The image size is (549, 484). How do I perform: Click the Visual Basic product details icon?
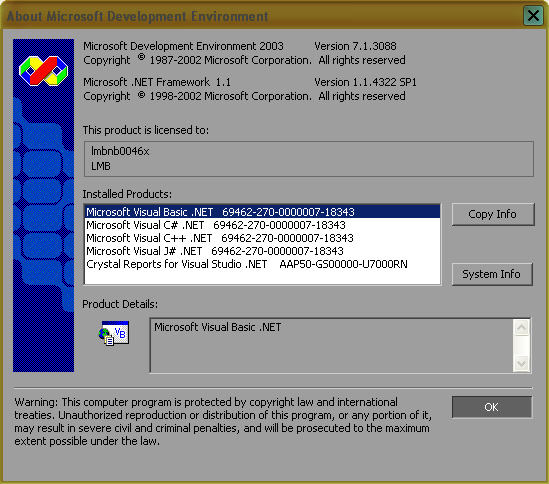coord(114,333)
